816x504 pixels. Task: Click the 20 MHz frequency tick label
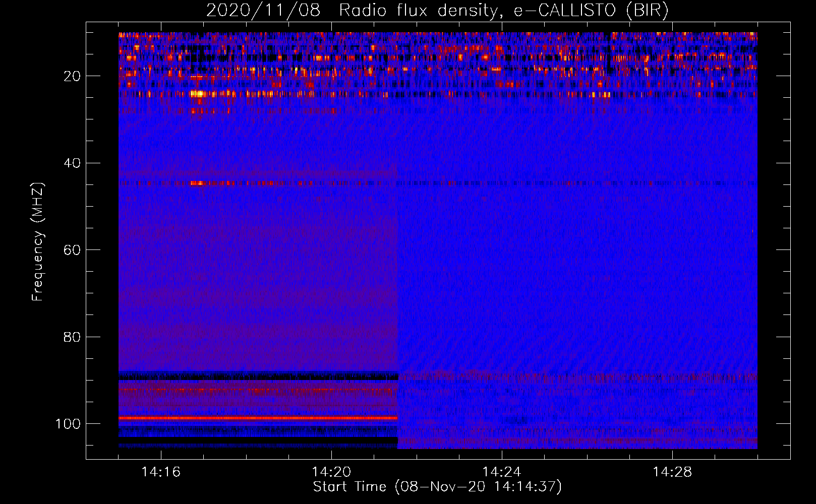(72, 76)
